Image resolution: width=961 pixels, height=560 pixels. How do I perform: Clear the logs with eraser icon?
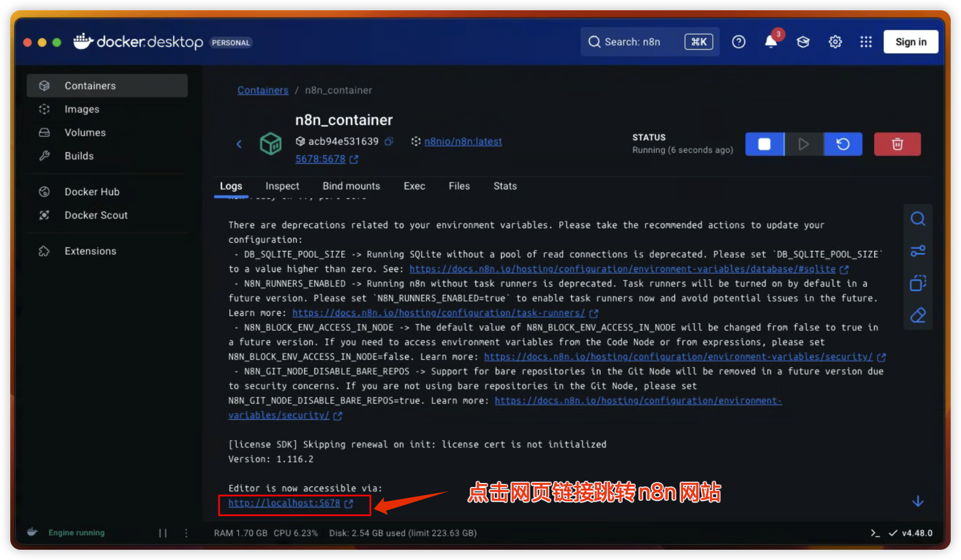click(918, 315)
